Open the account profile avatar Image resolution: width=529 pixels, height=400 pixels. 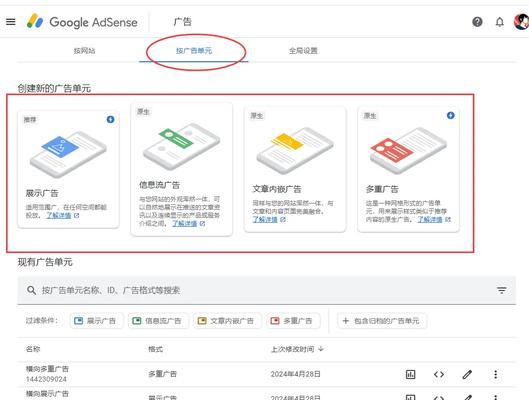(521, 22)
